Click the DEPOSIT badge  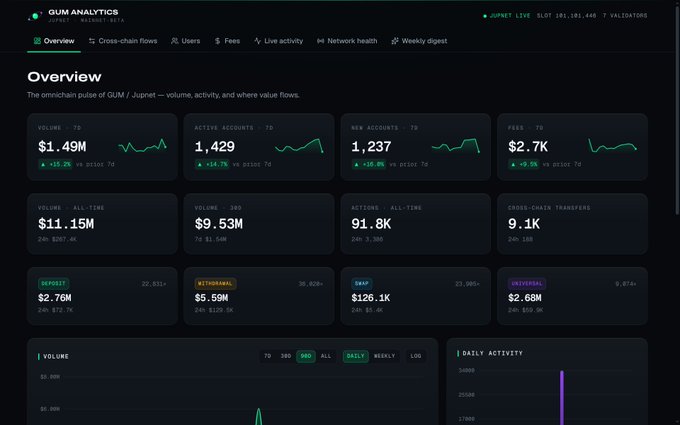pyautogui.click(x=53, y=284)
